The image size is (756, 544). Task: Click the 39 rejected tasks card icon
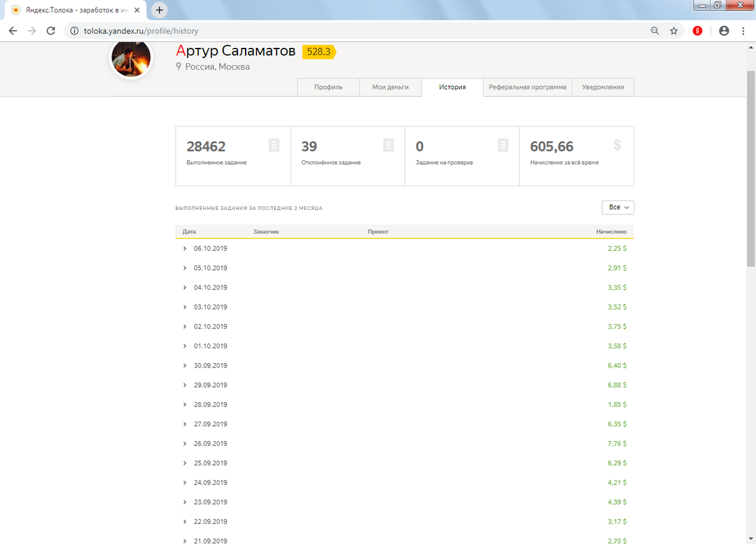[x=388, y=146]
